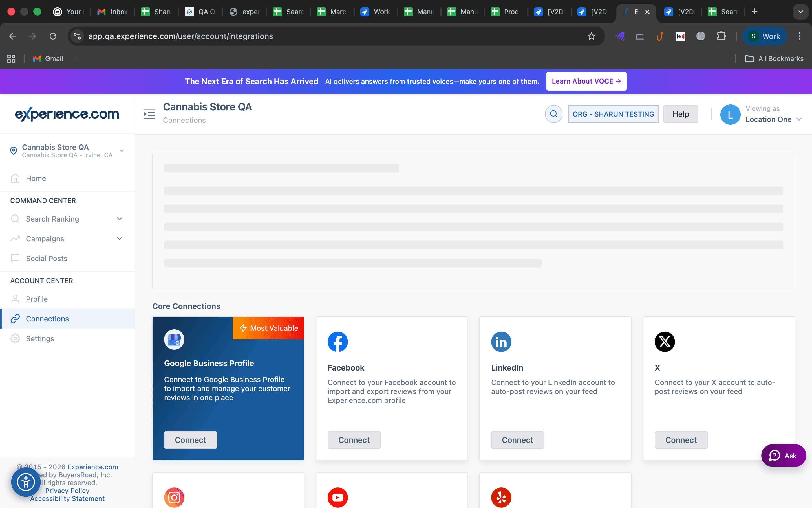This screenshot has height=508, width=812.
Task: Open the Work Chrome profile menu
Action: pos(764,36)
